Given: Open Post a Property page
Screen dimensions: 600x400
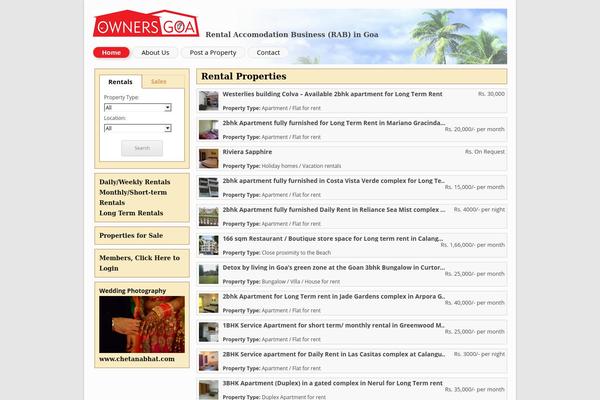Looking at the screenshot, I should (x=213, y=52).
